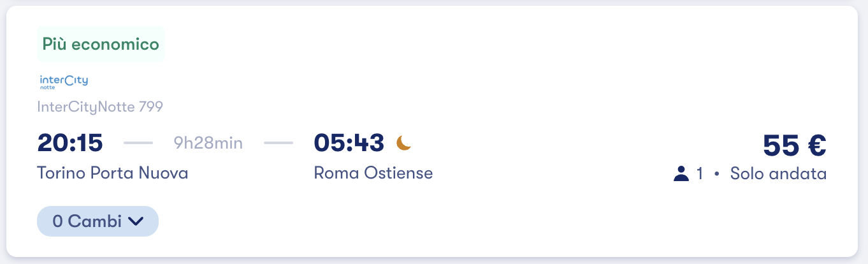This screenshot has width=868, height=264.
Task: Click the 05:43 arrival time
Action: coord(349,143)
